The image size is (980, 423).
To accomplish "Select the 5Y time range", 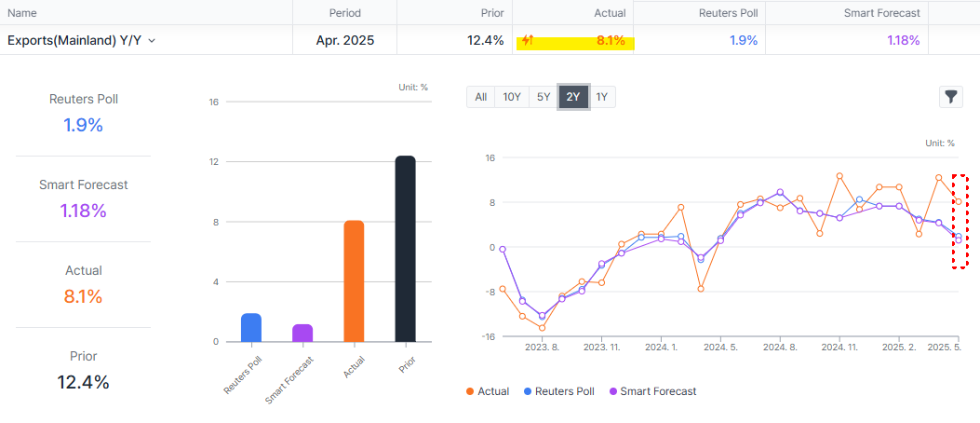I will click(x=543, y=97).
